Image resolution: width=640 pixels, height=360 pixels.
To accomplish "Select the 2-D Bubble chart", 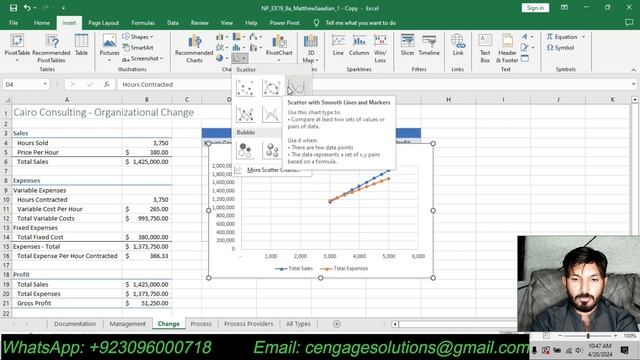I will pyautogui.click(x=245, y=150).
